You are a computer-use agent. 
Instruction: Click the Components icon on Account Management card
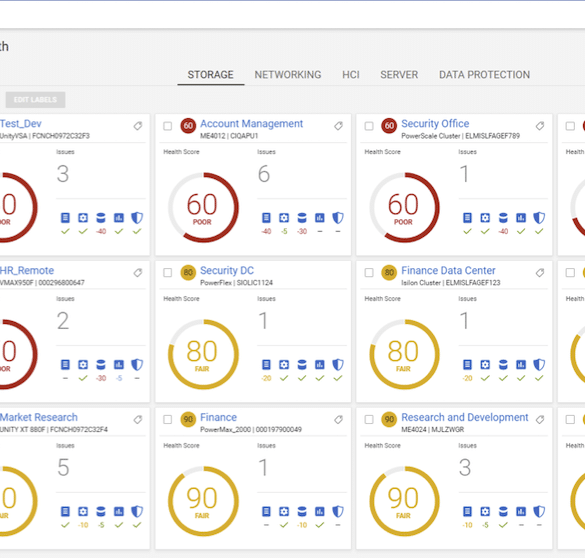click(x=266, y=218)
